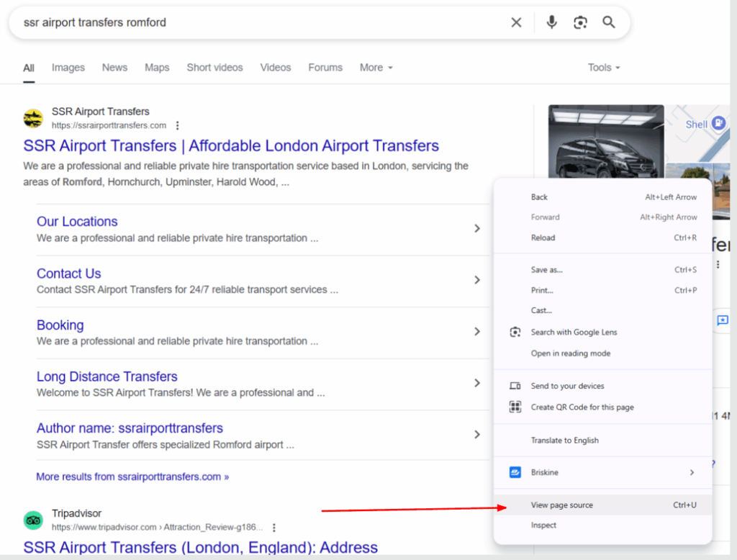Click the microphone voice search icon
The width and height of the screenshot is (737, 560).
pos(551,22)
